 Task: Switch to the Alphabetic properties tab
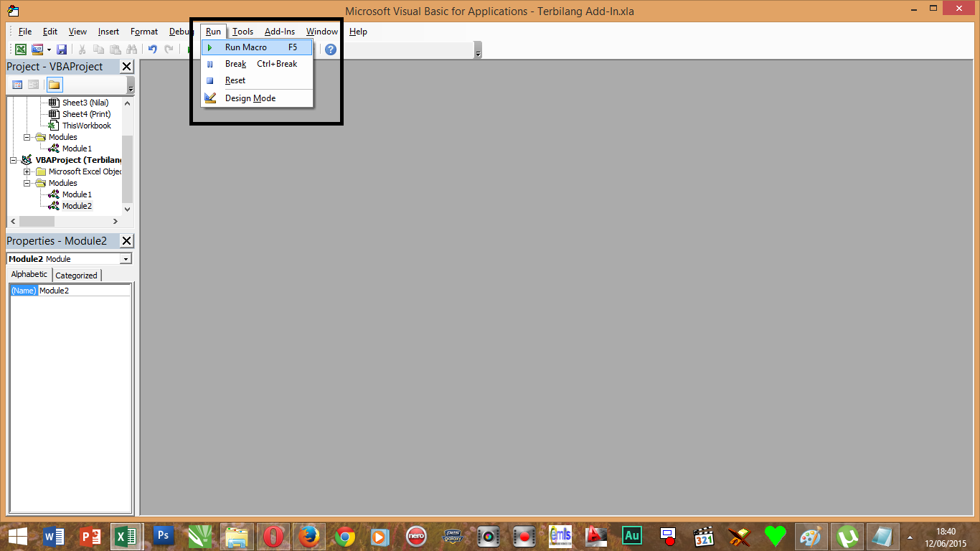[29, 275]
